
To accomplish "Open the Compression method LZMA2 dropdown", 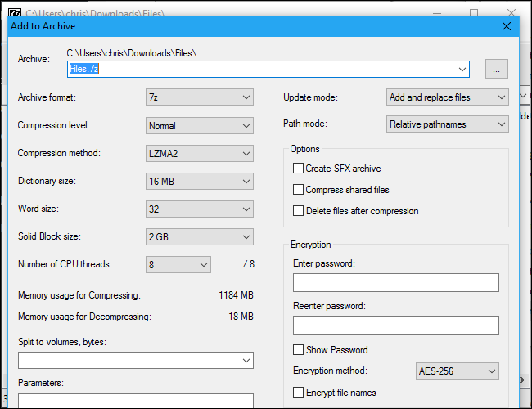I will pyautogui.click(x=199, y=154).
